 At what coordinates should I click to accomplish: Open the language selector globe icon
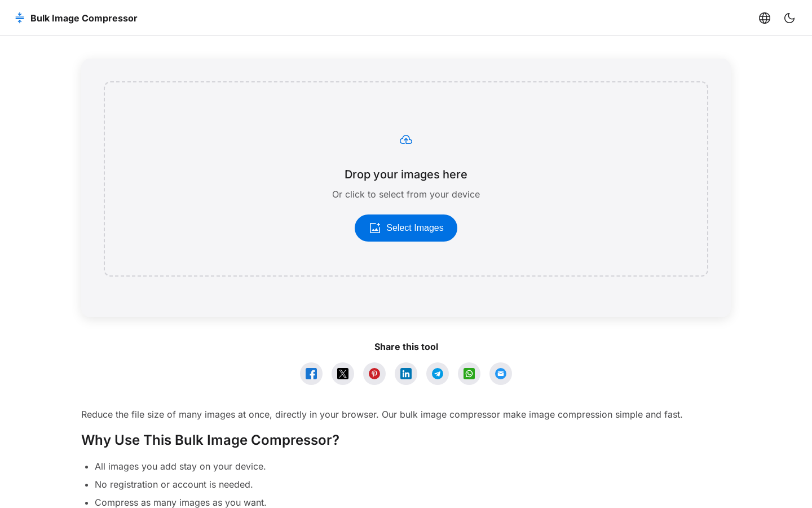[x=765, y=18]
